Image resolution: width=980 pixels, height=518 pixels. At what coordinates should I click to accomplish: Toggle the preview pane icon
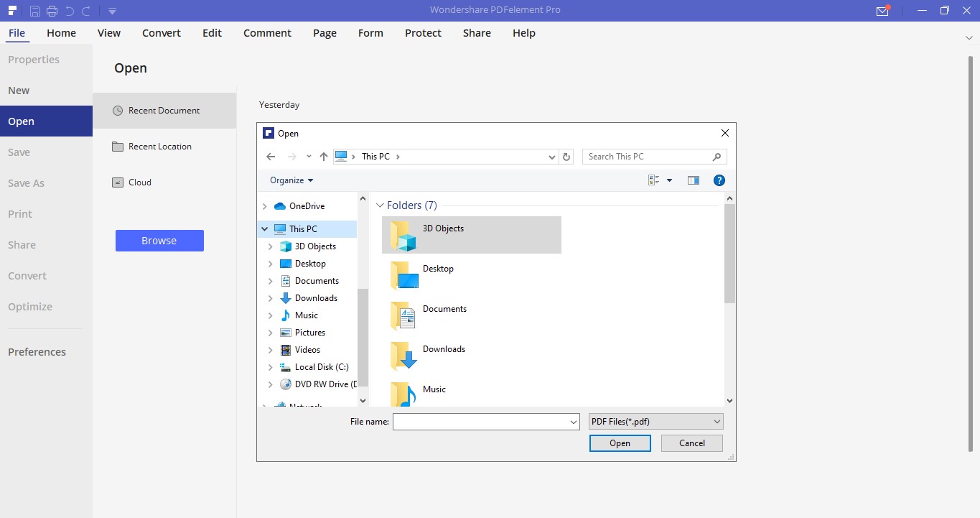point(693,180)
